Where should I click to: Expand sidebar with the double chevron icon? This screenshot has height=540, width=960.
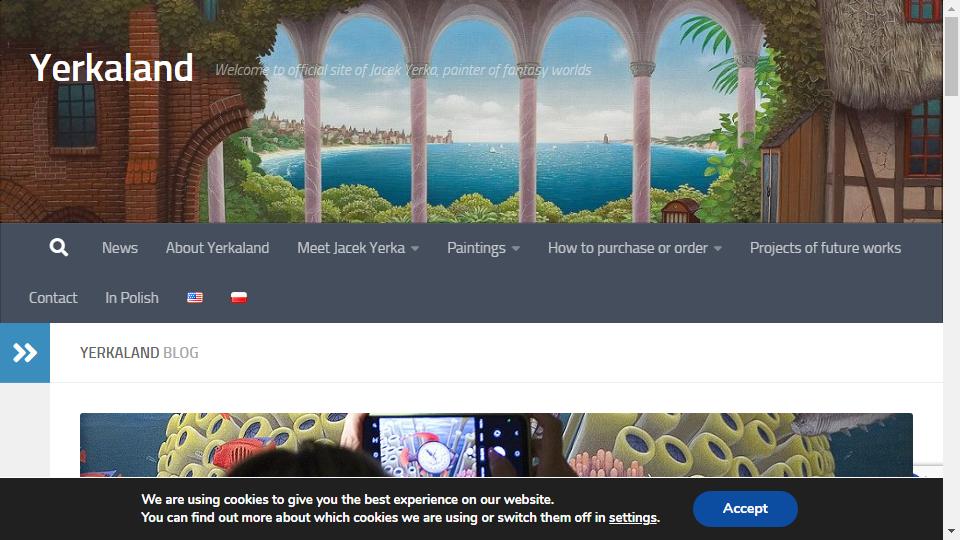pyautogui.click(x=25, y=353)
